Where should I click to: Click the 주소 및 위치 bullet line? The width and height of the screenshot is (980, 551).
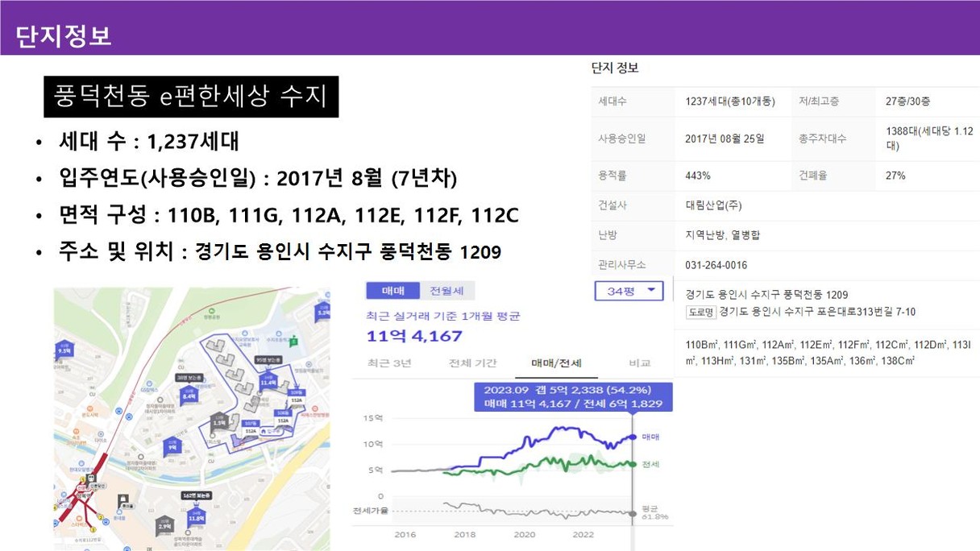point(280,252)
